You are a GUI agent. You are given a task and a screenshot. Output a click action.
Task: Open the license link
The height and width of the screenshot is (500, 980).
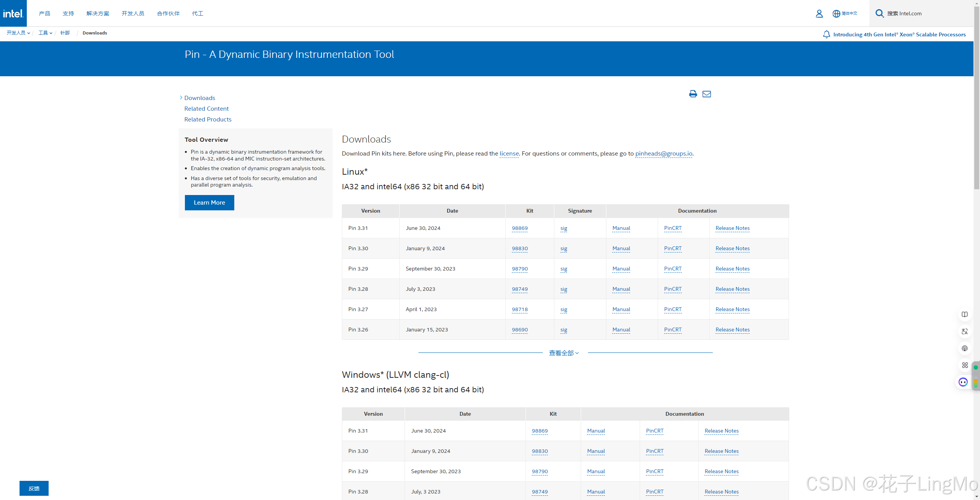[509, 154]
